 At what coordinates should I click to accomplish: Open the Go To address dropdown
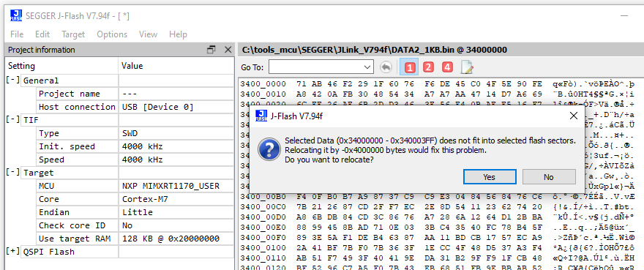click(367, 67)
